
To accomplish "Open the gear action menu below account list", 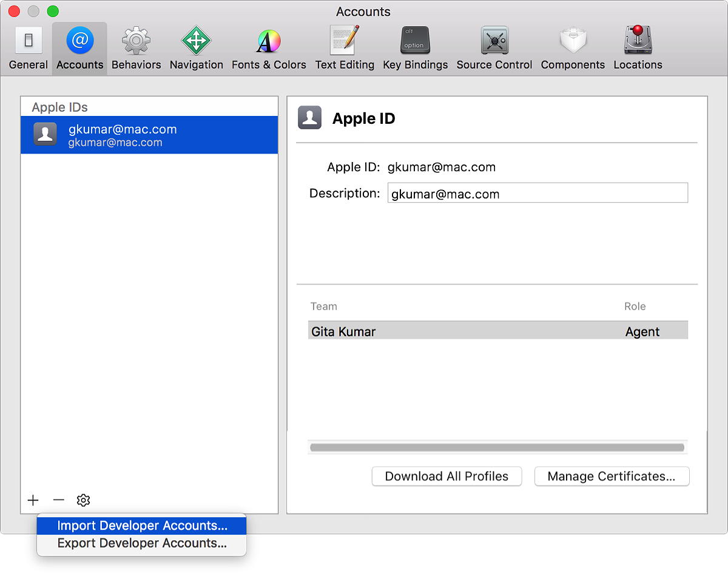I will pos(83,500).
